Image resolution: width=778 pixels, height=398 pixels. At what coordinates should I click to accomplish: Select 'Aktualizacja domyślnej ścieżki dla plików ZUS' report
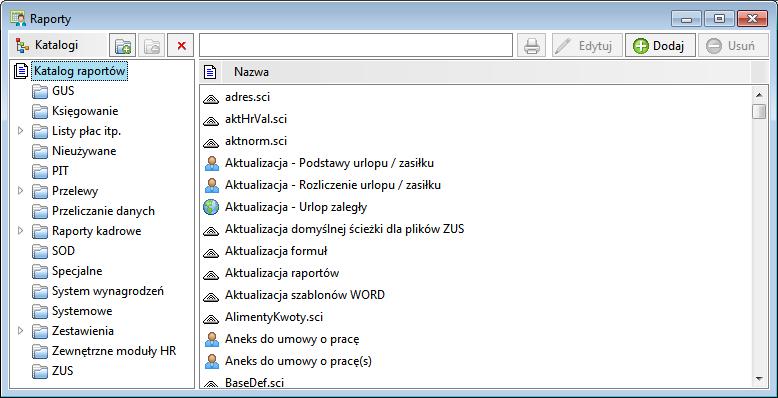(344, 229)
